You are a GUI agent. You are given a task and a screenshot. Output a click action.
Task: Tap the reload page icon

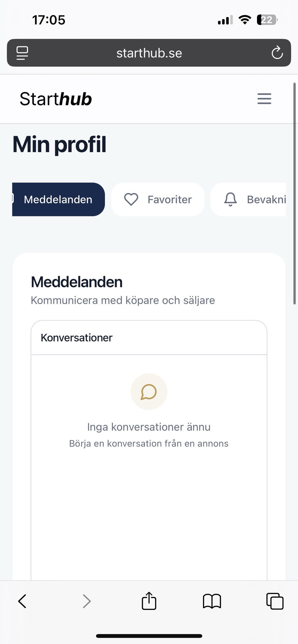277,53
